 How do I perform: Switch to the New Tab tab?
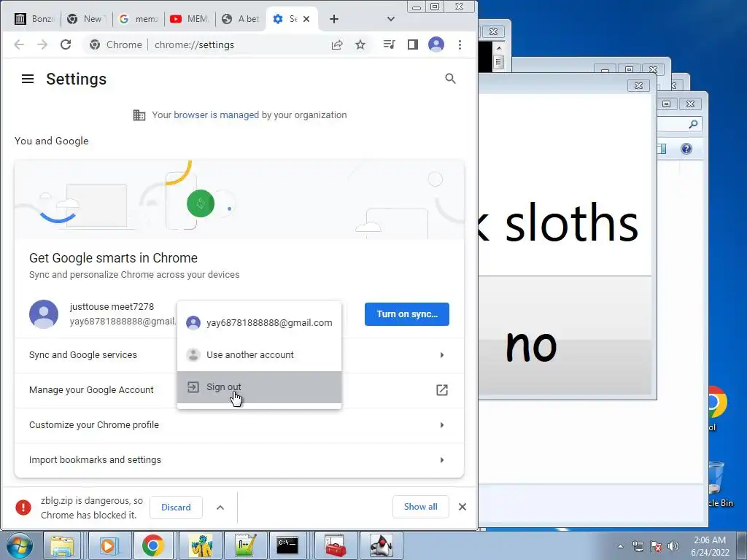tap(86, 19)
